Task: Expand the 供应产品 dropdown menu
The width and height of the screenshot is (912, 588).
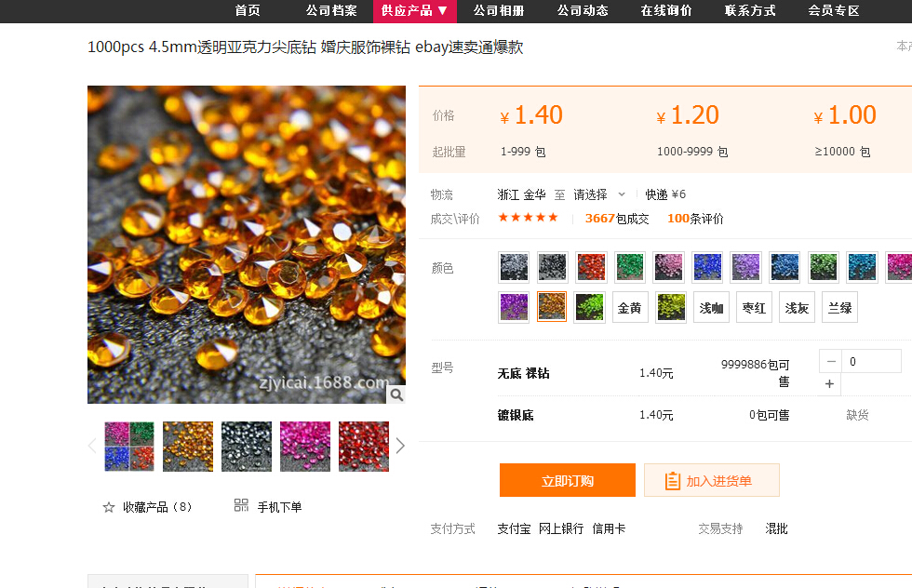Action: [415, 11]
